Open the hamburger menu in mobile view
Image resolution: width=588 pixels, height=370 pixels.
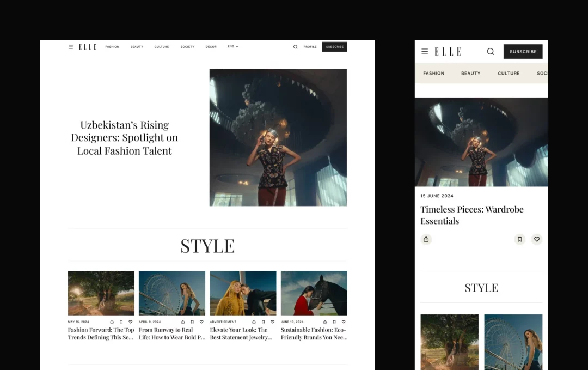tap(425, 51)
